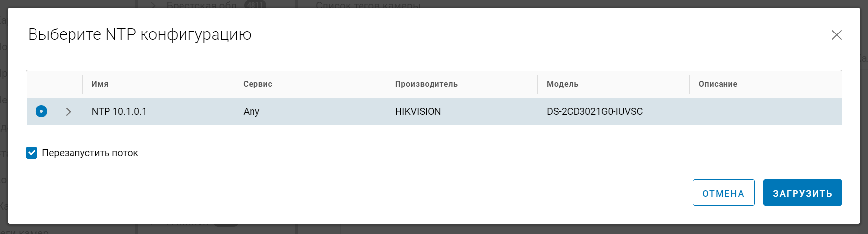
Task: Toggle the Перезапустить поток checkbox
Action: pyautogui.click(x=32, y=153)
